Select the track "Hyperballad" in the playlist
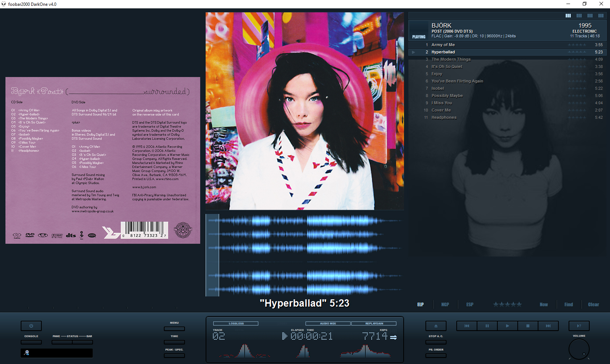The width and height of the screenshot is (610, 364). coord(507,52)
